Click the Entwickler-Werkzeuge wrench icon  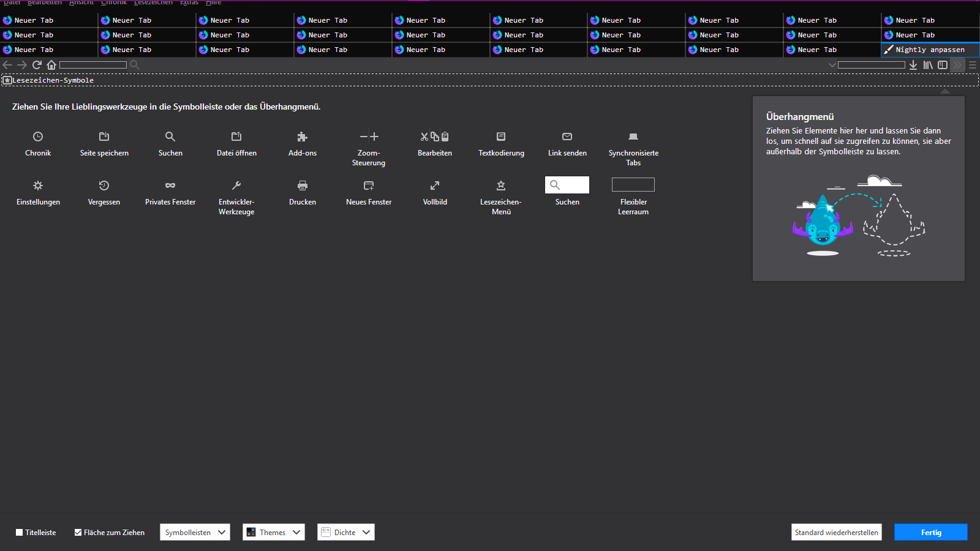[x=236, y=186]
